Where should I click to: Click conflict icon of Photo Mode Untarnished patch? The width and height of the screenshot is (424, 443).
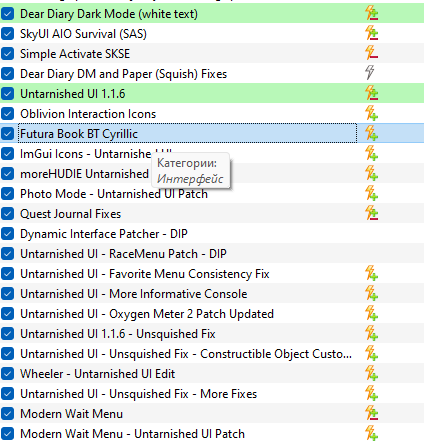(x=371, y=193)
